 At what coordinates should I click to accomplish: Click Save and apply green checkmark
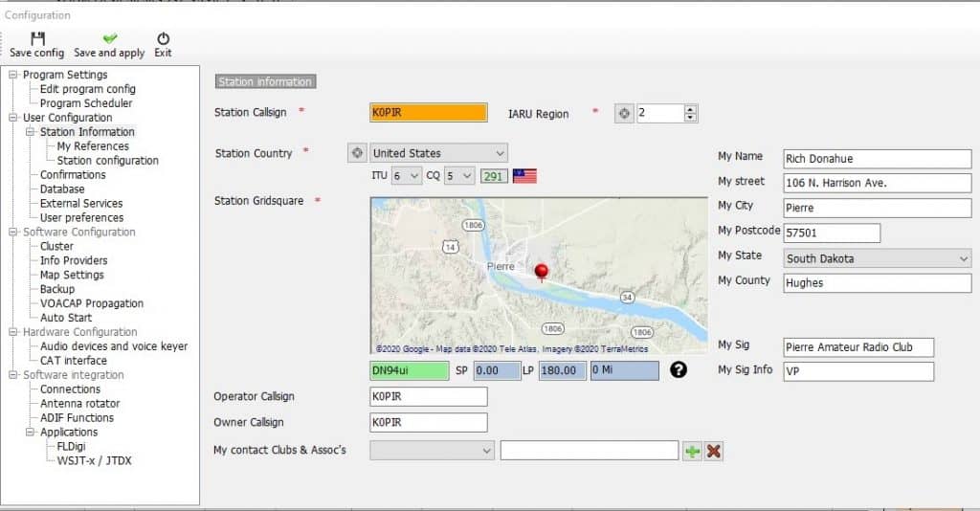(109, 39)
